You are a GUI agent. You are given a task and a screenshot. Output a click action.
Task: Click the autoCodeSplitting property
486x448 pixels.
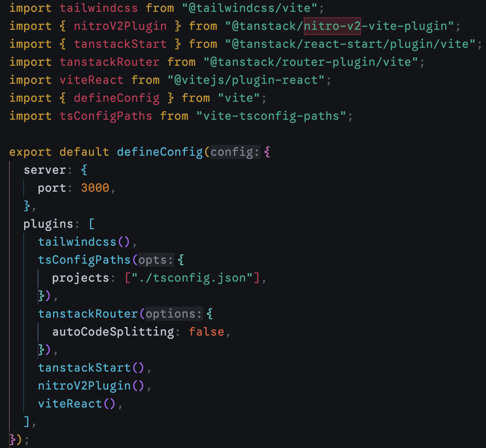(x=113, y=332)
